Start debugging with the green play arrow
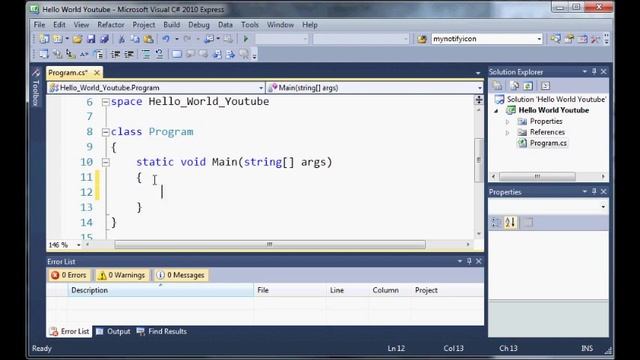 (246, 39)
